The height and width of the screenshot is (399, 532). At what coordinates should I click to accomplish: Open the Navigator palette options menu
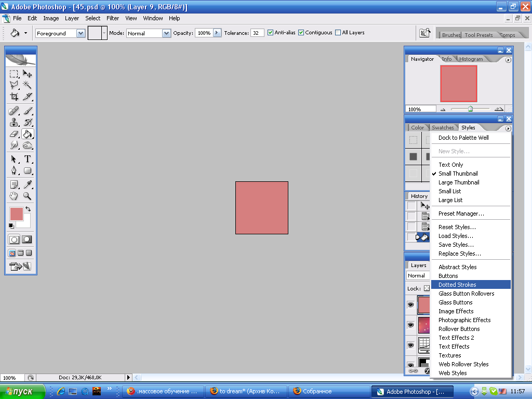click(508, 60)
